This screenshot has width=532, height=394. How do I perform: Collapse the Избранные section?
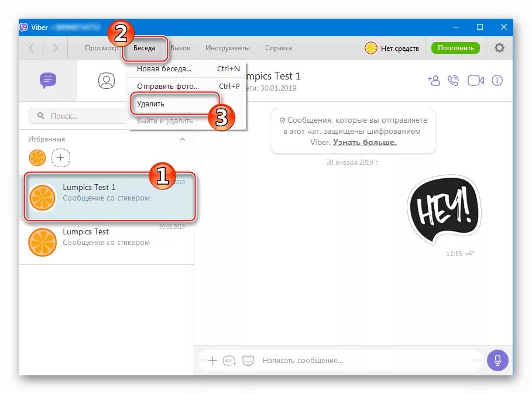click(x=182, y=139)
